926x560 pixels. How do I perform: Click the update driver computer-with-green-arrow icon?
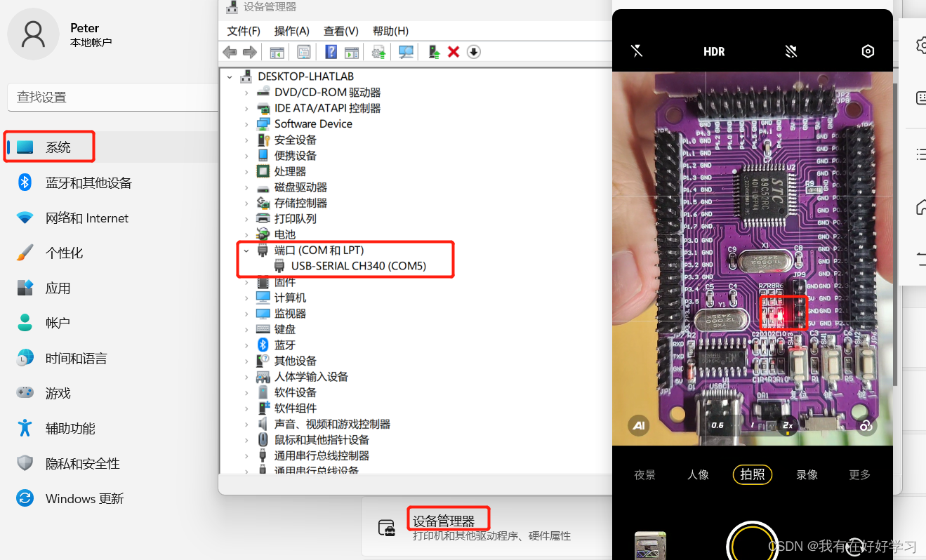[435, 52]
